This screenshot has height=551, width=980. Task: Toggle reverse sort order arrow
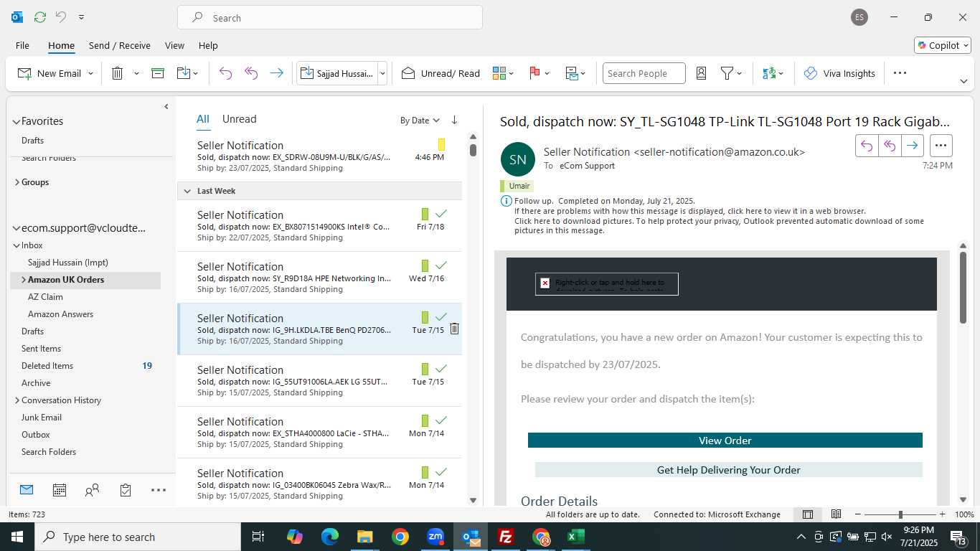pos(454,121)
